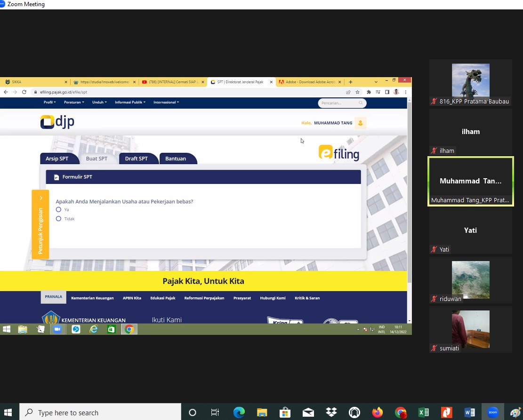Click the user profile avatar icon
Image resolution: width=523 pixels, height=420 pixels.
tap(360, 123)
